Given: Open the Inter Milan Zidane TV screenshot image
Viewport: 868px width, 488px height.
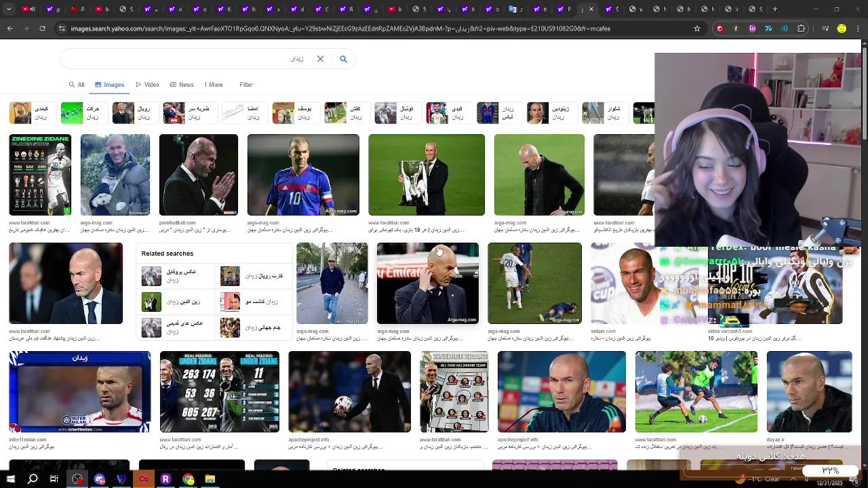Looking at the screenshot, I should click(x=80, y=392).
